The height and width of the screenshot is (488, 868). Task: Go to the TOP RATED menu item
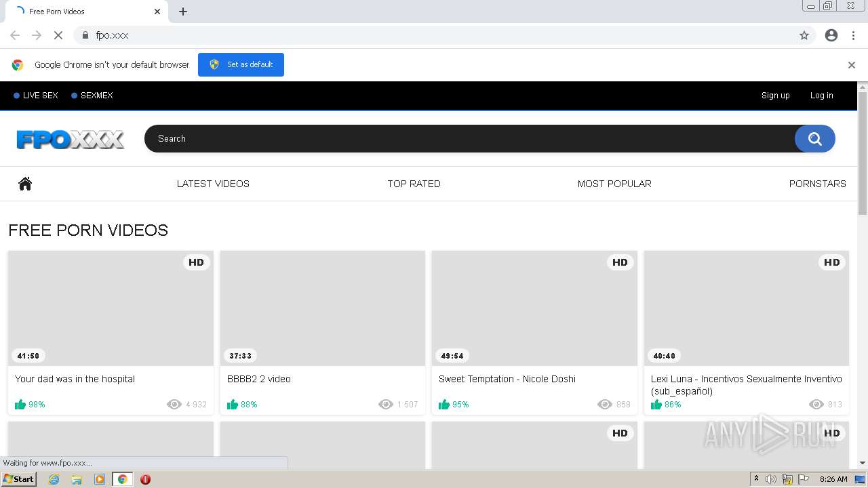point(414,184)
